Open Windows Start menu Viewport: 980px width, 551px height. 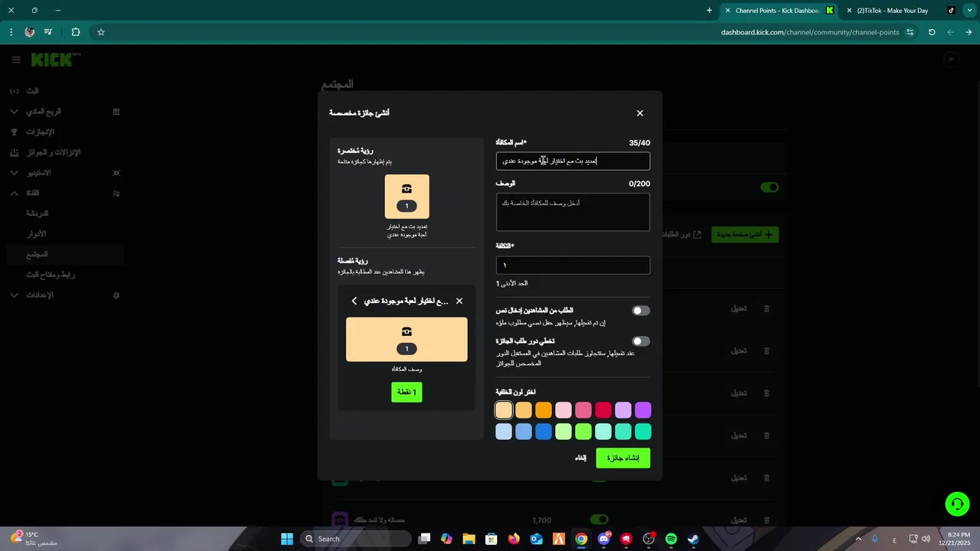pyautogui.click(x=287, y=539)
